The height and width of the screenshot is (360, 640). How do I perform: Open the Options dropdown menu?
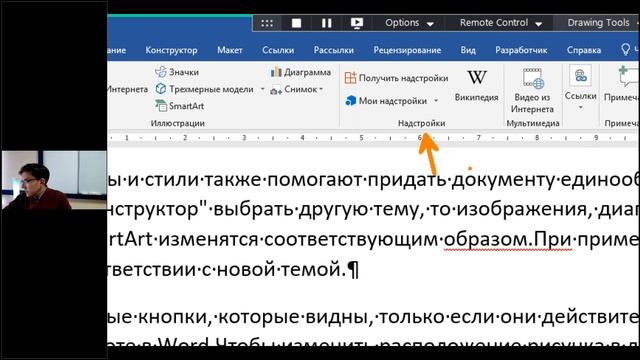click(x=409, y=23)
